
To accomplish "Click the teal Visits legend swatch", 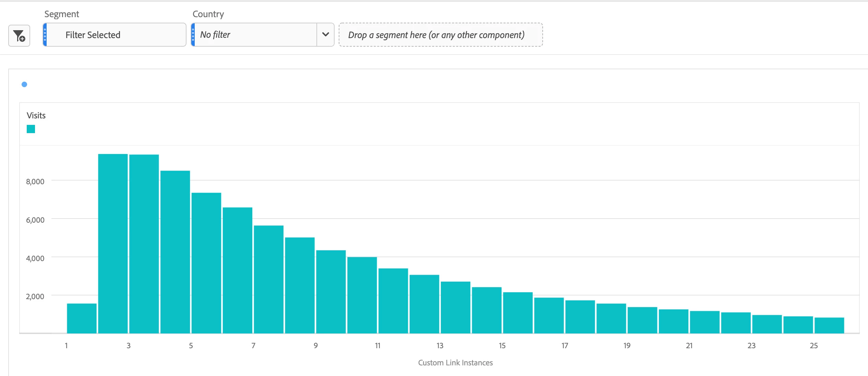I will click(31, 129).
